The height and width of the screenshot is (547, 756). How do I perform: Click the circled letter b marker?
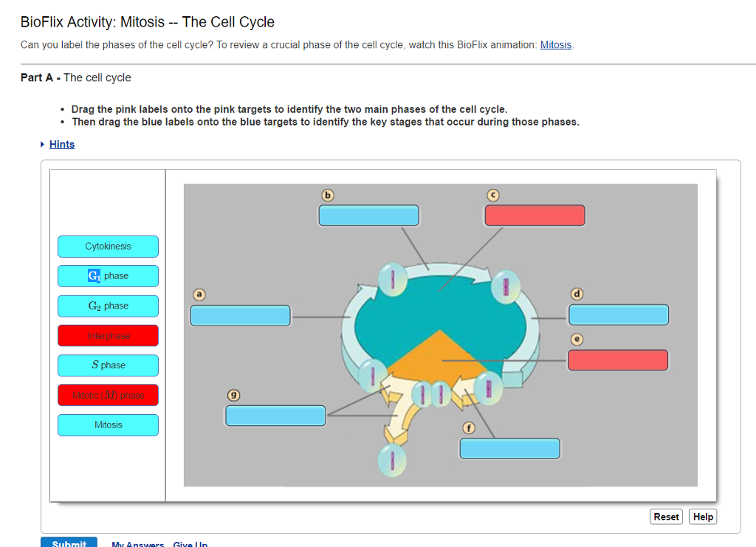pyautogui.click(x=328, y=195)
